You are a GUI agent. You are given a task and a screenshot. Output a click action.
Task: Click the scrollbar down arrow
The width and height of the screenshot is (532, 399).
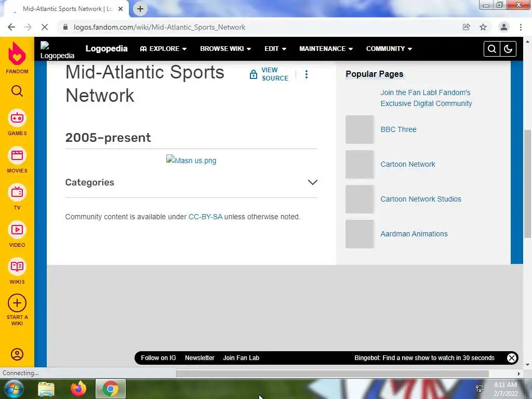tap(527, 365)
